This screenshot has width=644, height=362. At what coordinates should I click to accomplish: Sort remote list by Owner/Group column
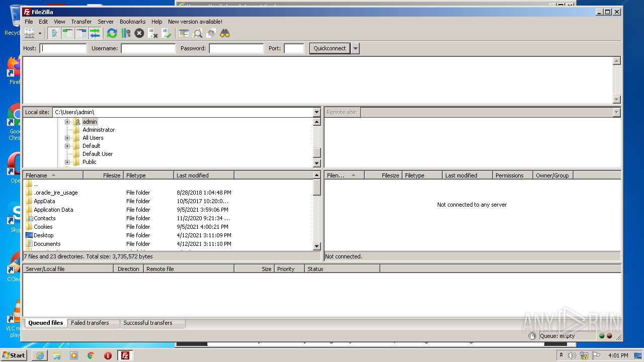pos(553,175)
